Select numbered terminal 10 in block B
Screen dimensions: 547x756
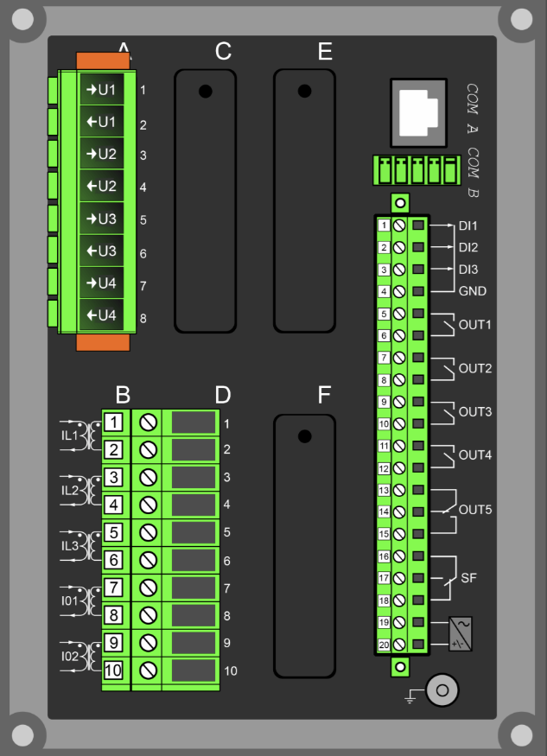click(114, 670)
